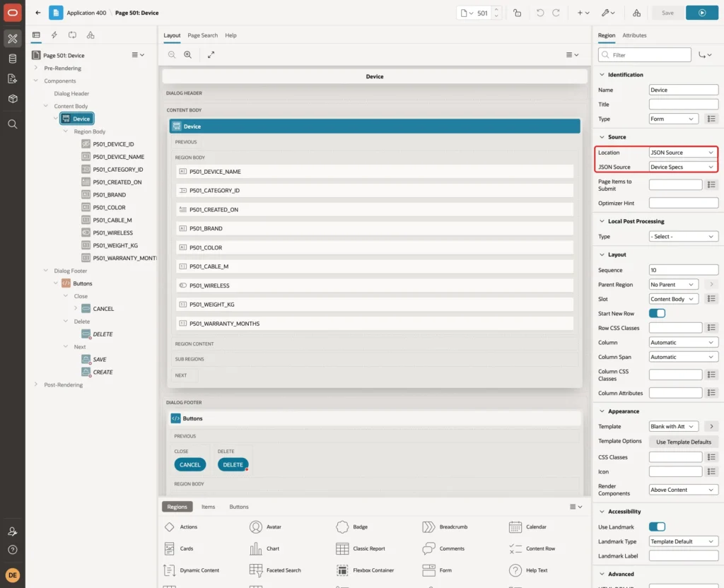Open the Create plus menu in toolbar
Screen dimensions: 724x588
pyautogui.click(x=583, y=13)
